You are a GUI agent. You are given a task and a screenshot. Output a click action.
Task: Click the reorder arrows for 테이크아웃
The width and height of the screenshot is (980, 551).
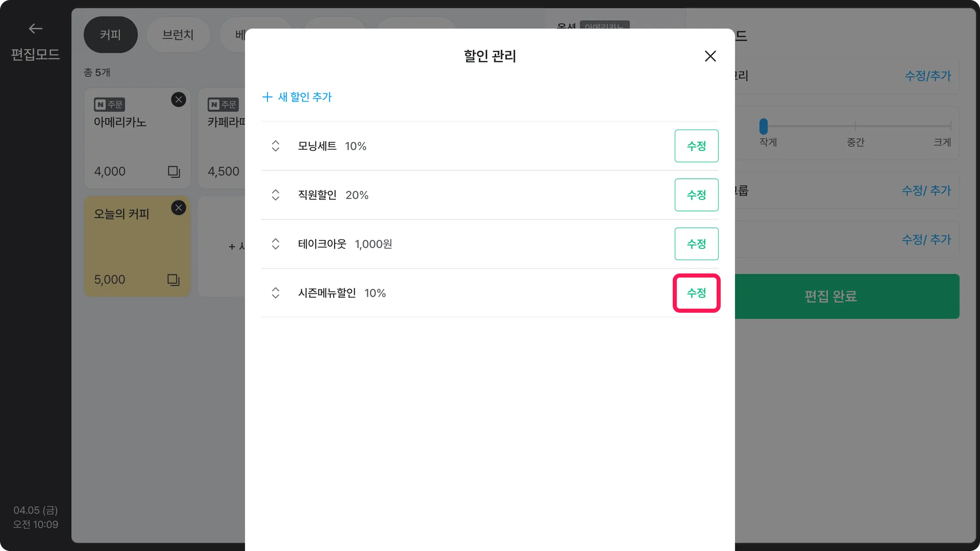(275, 244)
